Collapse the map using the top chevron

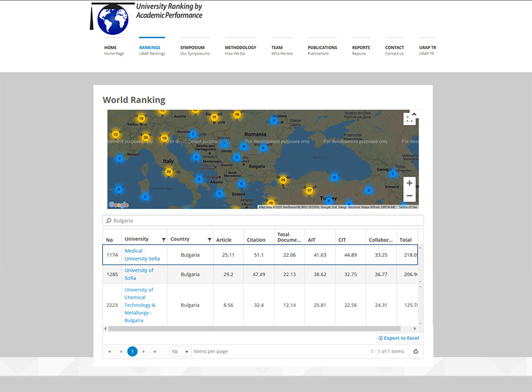click(414, 114)
